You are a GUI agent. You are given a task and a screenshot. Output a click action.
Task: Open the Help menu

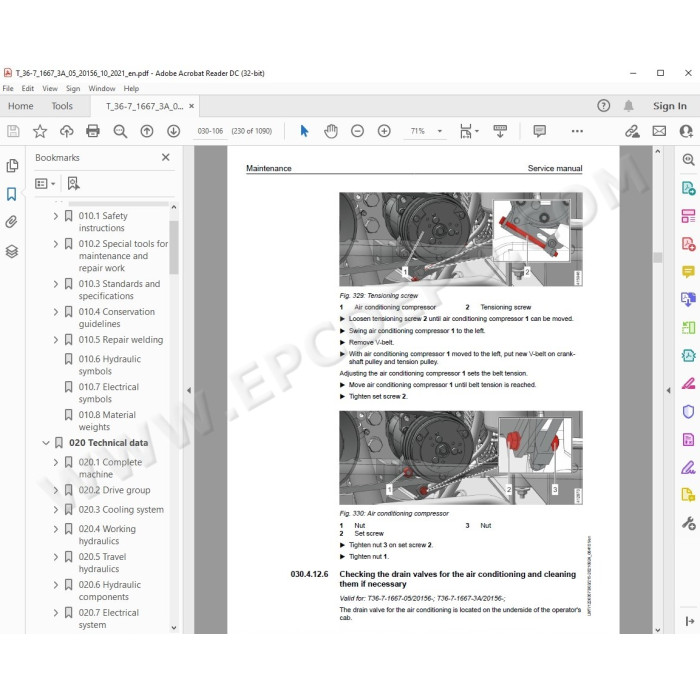tap(131, 88)
